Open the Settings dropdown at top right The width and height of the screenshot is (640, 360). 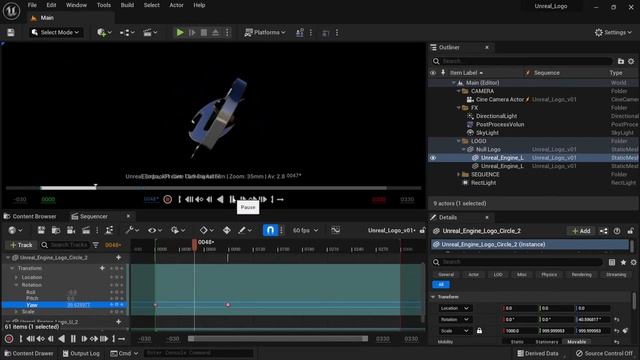(x=613, y=32)
